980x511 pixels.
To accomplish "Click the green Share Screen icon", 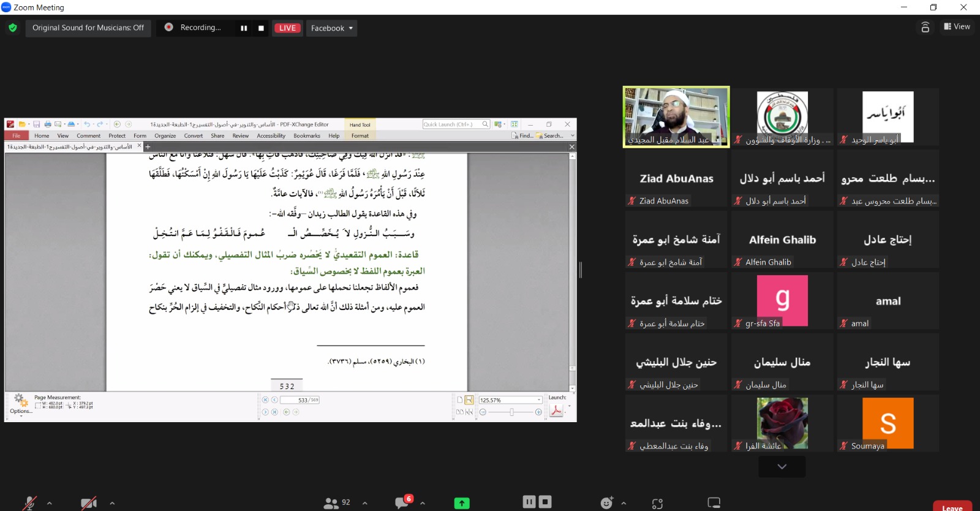I will click(462, 503).
